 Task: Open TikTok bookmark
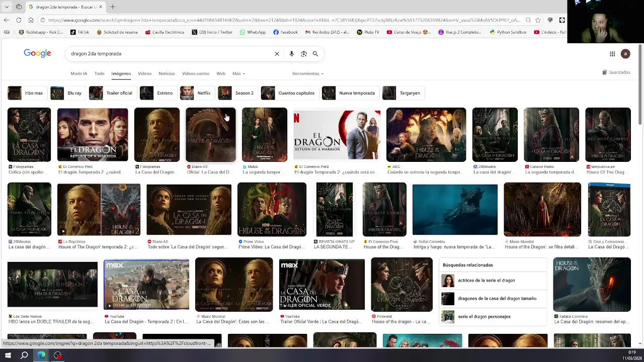(79, 32)
